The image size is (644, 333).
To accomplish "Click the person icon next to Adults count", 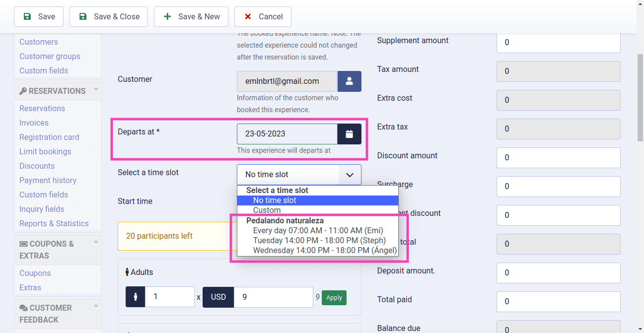I will (135, 297).
